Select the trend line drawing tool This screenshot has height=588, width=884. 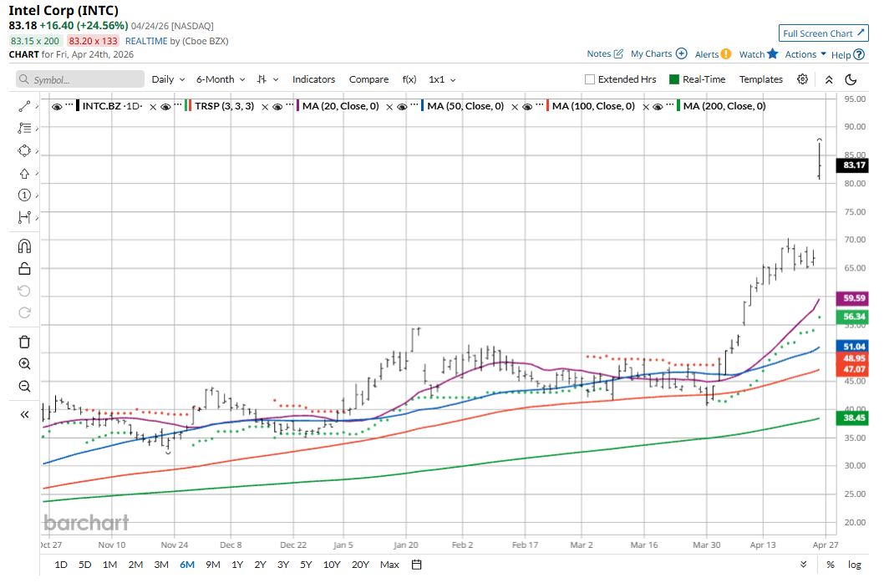[x=24, y=106]
